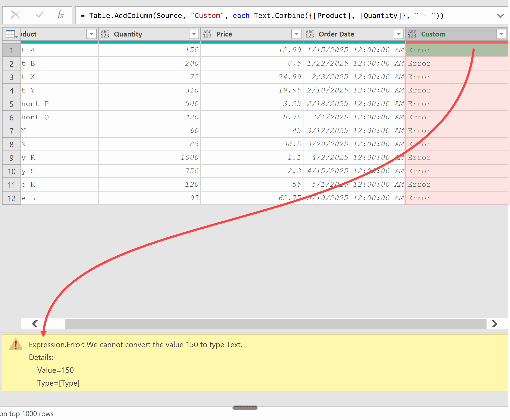Click inside the formula bar text
This screenshot has width=510, height=420.
(x=242, y=15)
